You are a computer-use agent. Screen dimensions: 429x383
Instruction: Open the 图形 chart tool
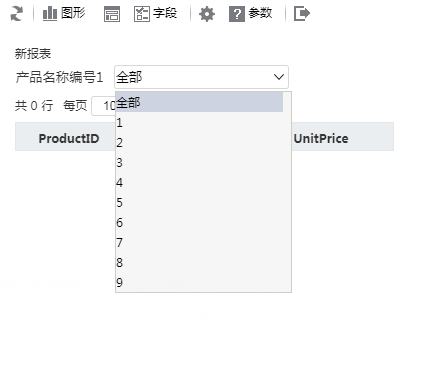(64, 14)
